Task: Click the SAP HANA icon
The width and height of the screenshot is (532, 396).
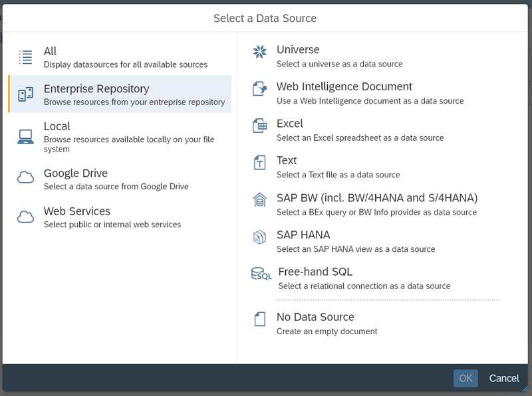Action: click(260, 237)
